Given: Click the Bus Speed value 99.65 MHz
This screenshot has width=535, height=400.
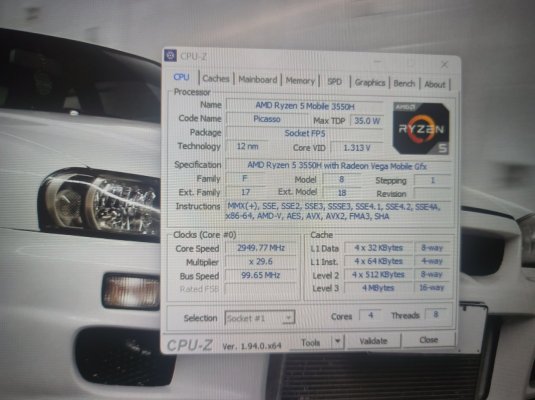Looking at the screenshot, I should click(x=261, y=275).
